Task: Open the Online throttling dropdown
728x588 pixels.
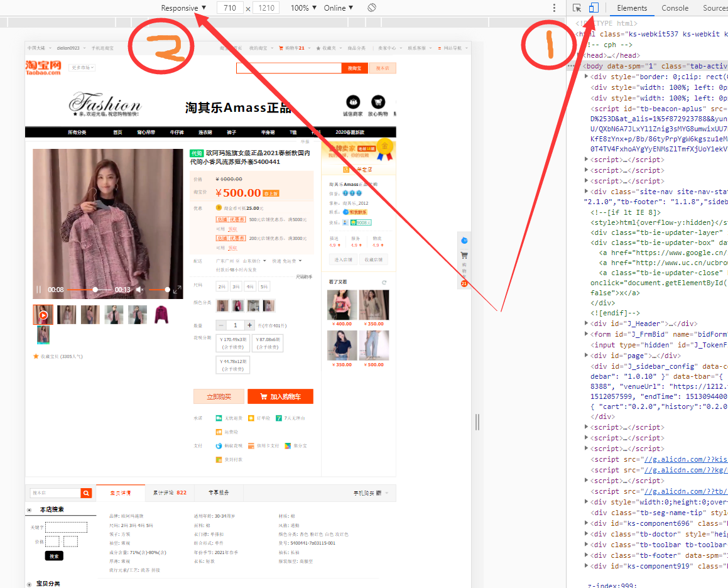Action: (338, 8)
